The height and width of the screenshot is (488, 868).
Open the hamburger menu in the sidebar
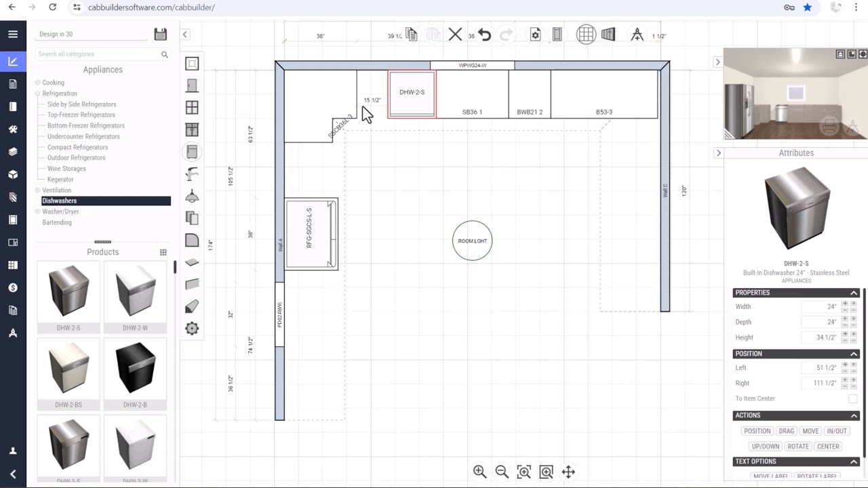(x=13, y=34)
